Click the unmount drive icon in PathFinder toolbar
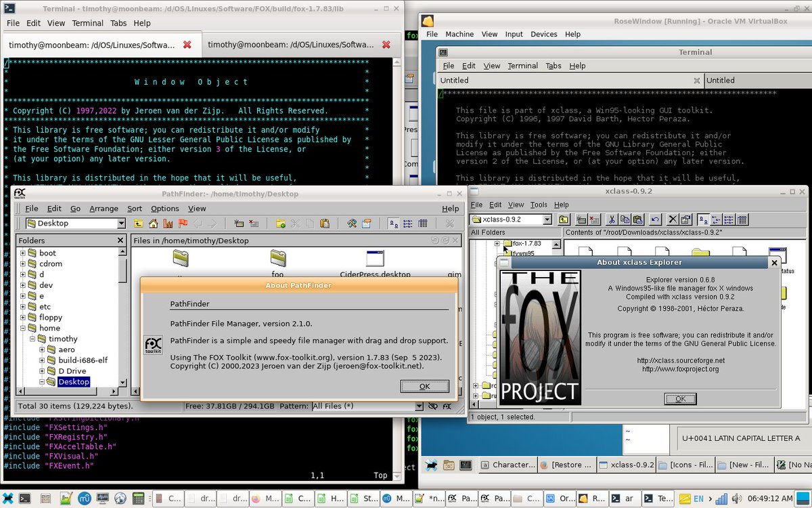This screenshot has width=812, height=508. coord(252,224)
